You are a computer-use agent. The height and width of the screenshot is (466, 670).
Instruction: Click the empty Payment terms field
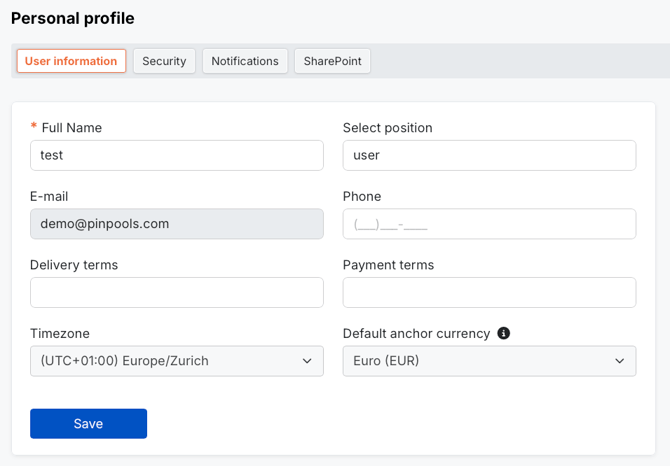[x=489, y=292]
